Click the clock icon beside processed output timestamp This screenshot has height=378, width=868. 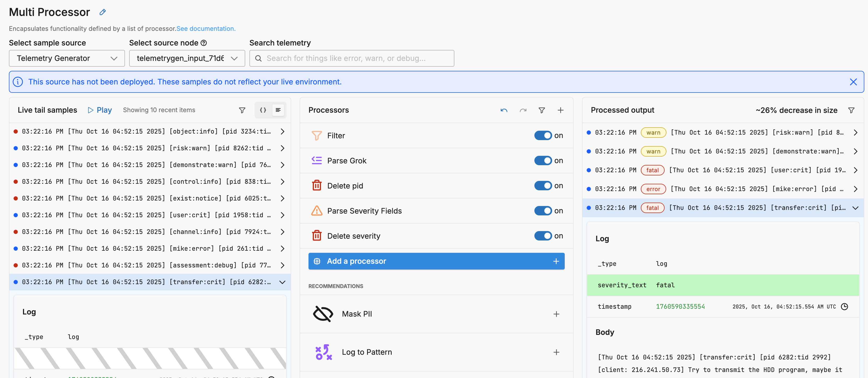coord(844,307)
